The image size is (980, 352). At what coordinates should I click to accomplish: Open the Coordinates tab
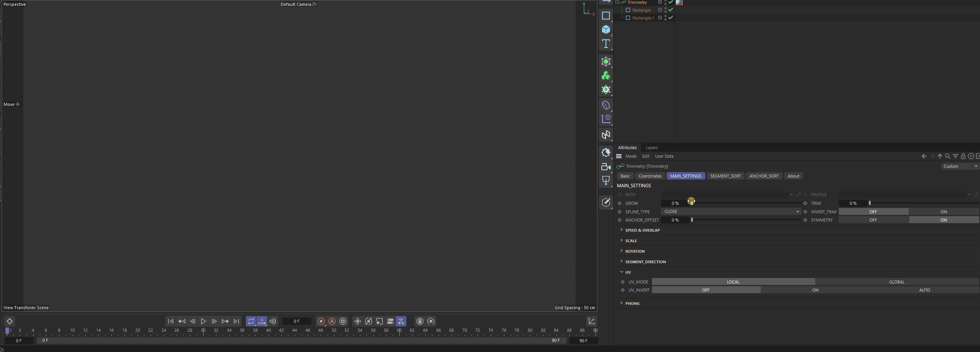pos(650,176)
